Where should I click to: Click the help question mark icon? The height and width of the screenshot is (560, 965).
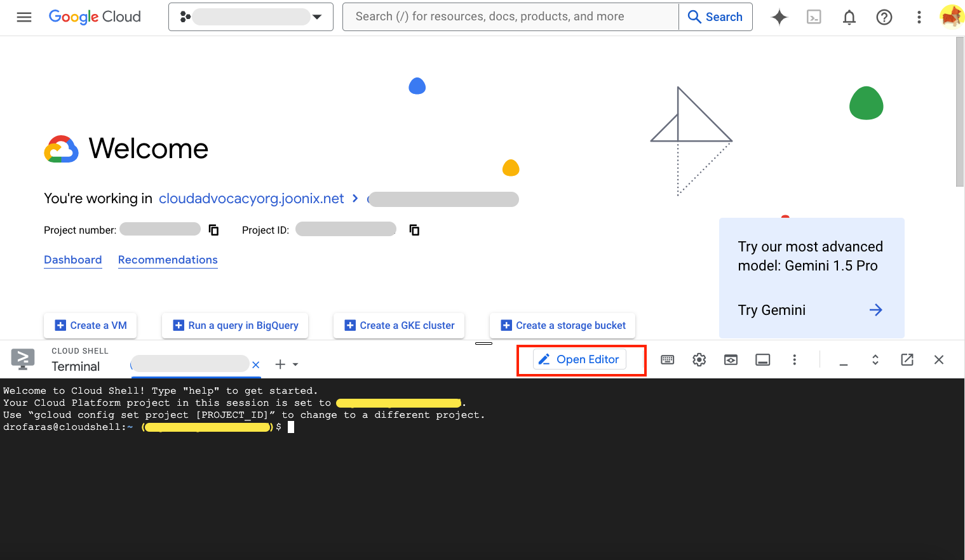click(884, 17)
